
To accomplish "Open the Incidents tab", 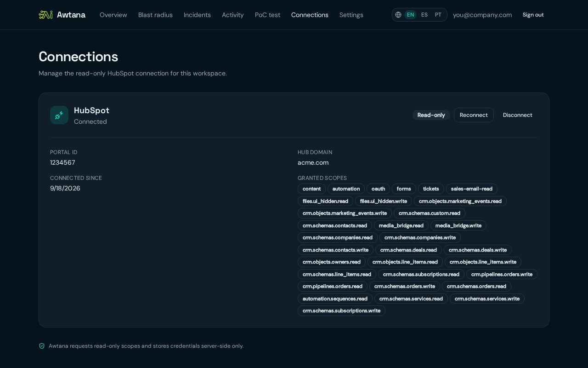I will pyautogui.click(x=197, y=15).
